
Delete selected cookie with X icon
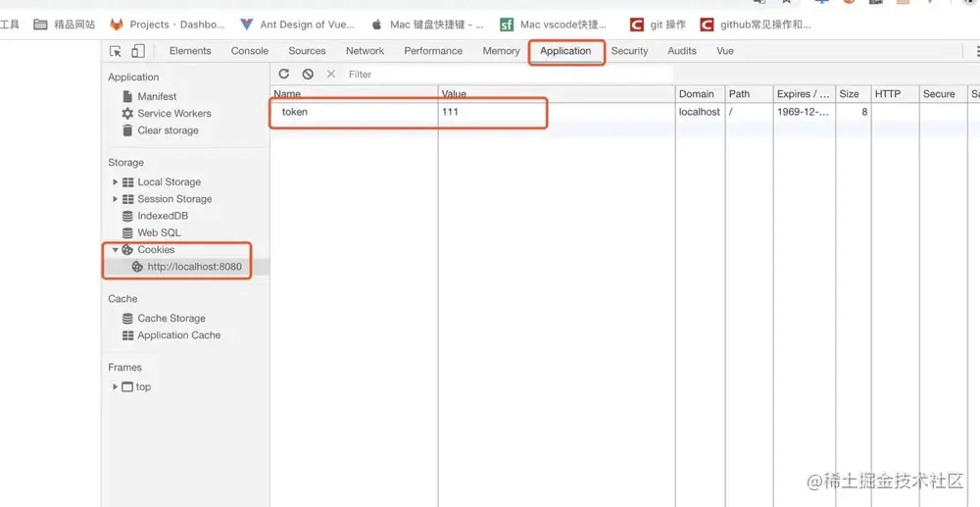[331, 74]
